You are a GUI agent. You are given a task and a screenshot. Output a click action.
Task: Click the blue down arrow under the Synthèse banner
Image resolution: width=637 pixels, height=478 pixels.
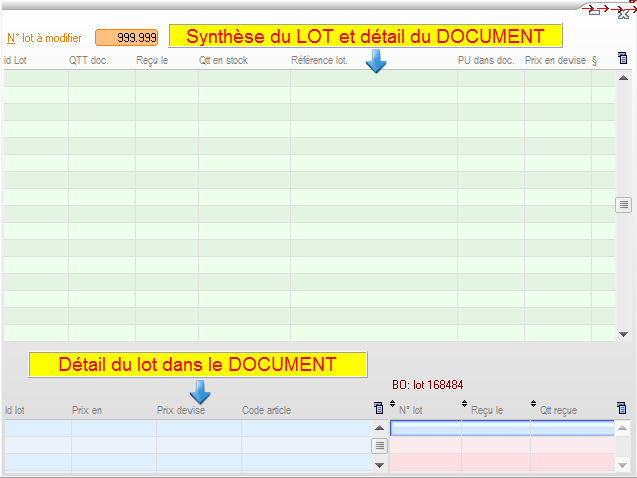(x=376, y=62)
